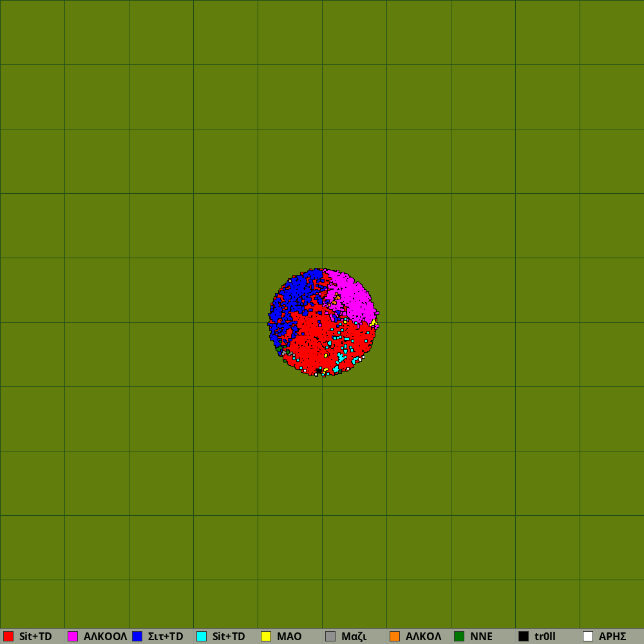
Task: Select the Sit+TD label beside the cyan swatch
Action: [x=229, y=636]
